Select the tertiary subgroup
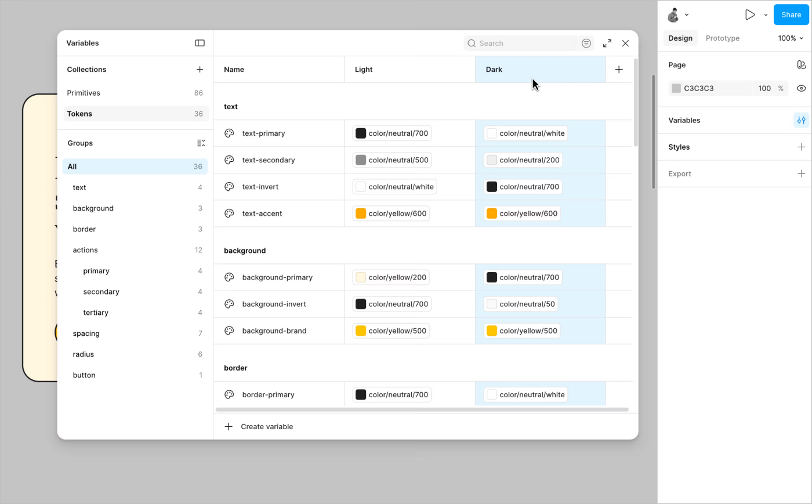This screenshot has width=812, height=504. click(135, 313)
